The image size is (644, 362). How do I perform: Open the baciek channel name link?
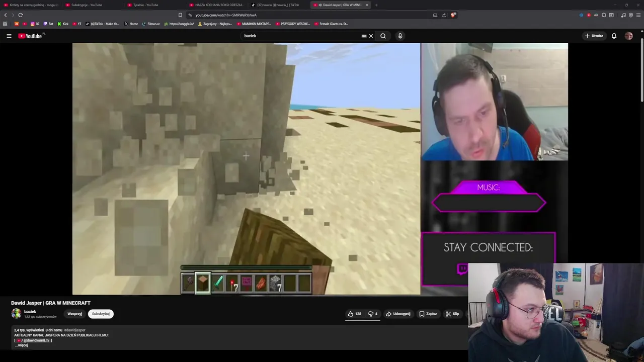[30, 312]
